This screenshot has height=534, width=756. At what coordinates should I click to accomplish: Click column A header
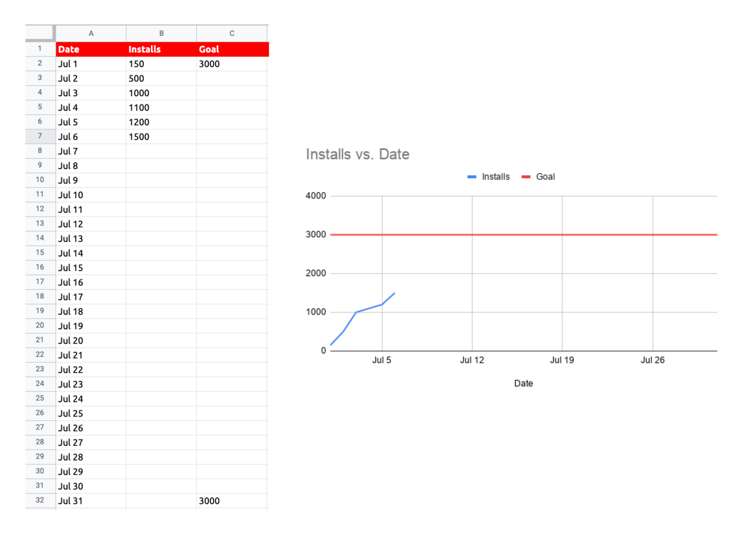coord(91,33)
